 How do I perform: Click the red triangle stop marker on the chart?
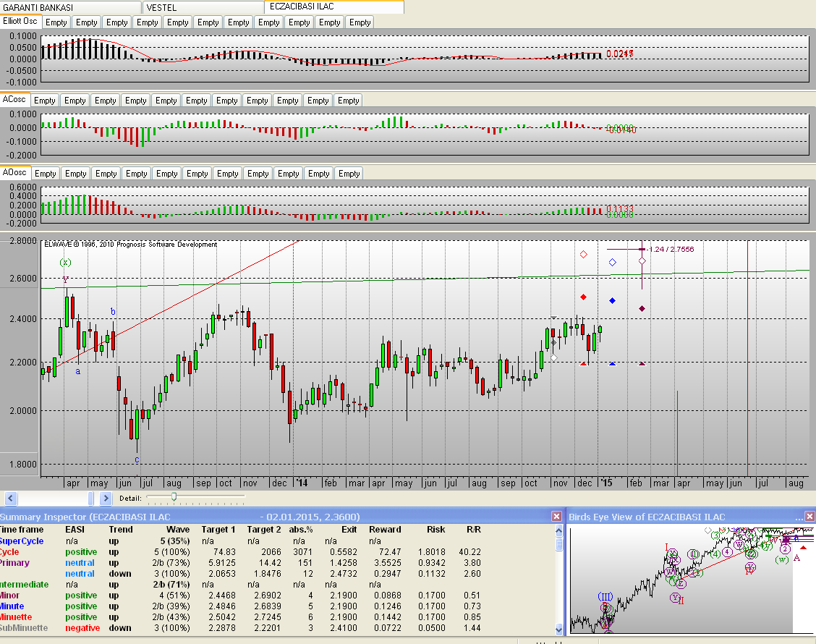click(x=583, y=363)
